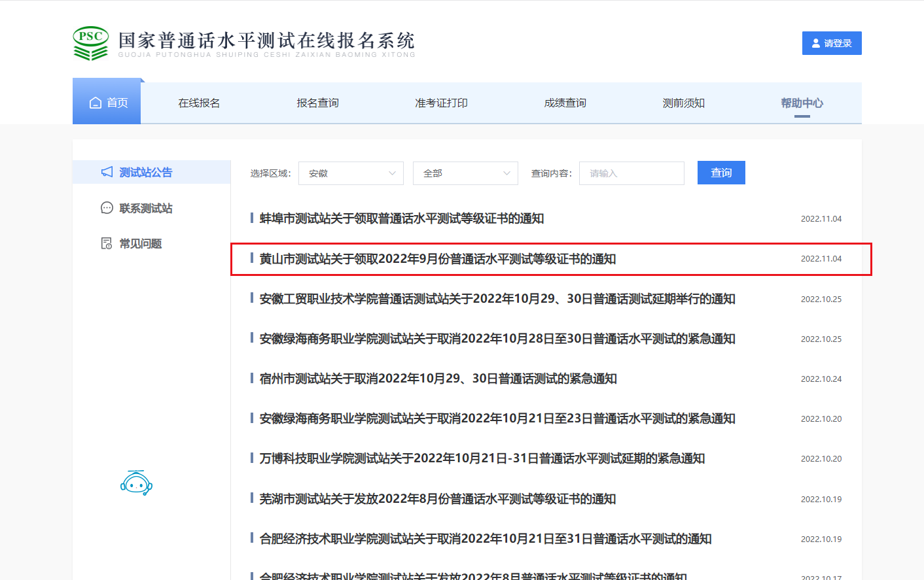
Task: Open the 全部 station dropdown
Action: coord(465,173)
